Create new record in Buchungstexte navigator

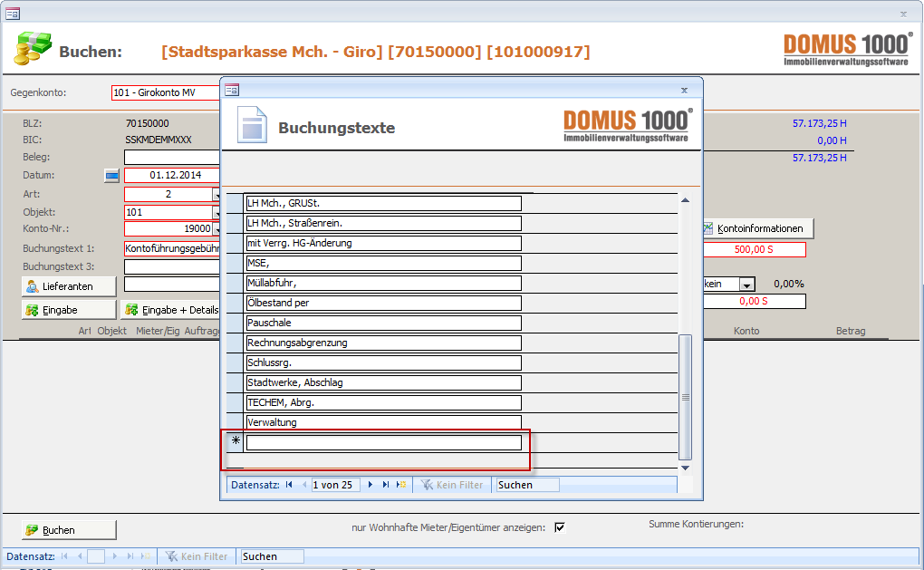pos(401,485)
